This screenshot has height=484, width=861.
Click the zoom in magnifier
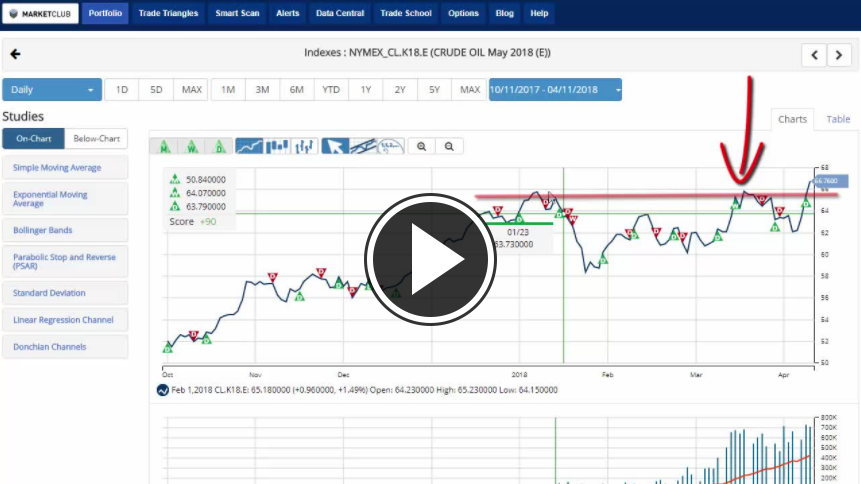[x=422, y=146]
